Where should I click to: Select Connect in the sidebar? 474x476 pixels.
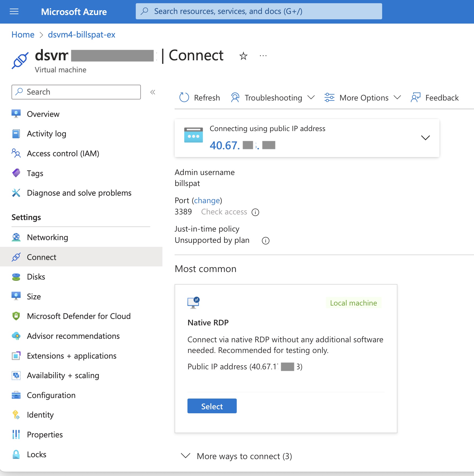tap(81, 257)
